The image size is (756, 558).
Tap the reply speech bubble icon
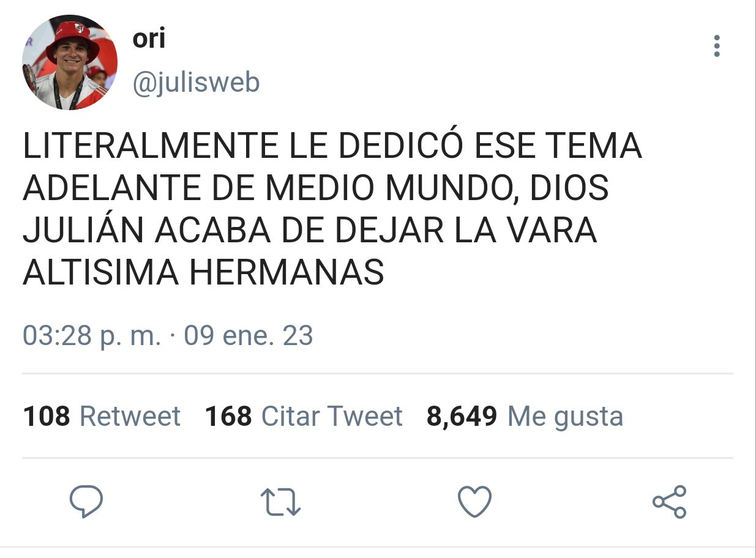(86, 502)
